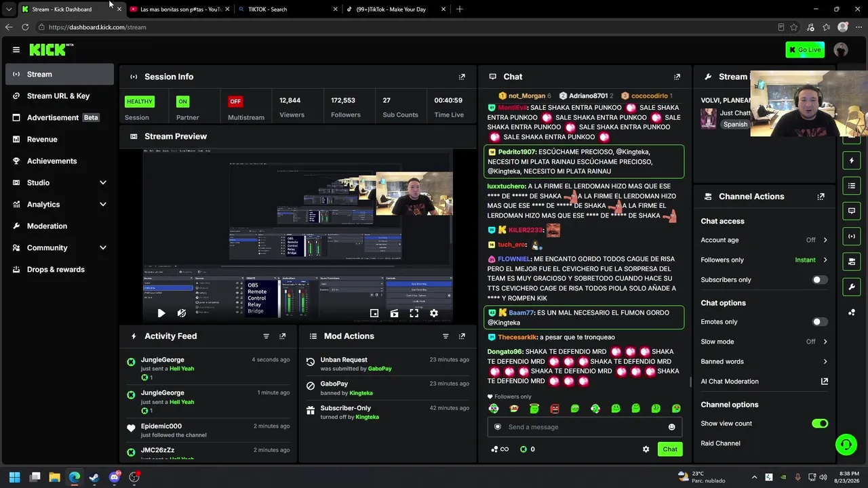This screenshot has height=488, width=868.
Task: Click the wrench widget button
Action: [852, 287]
